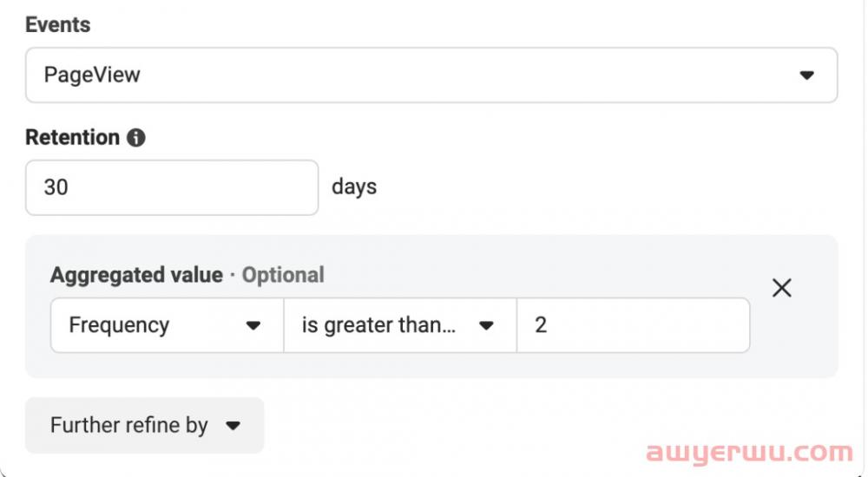Click the Aggregated value label

136,276
